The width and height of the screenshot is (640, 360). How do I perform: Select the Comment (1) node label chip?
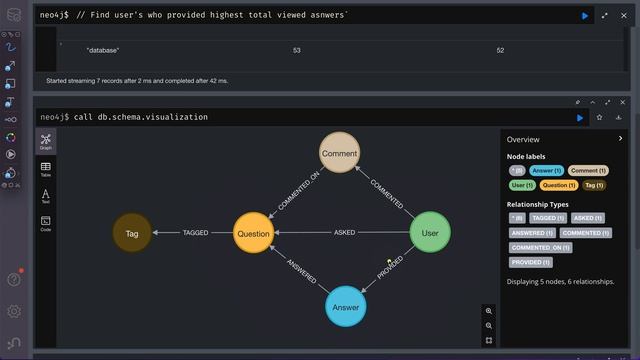(588, 171)
